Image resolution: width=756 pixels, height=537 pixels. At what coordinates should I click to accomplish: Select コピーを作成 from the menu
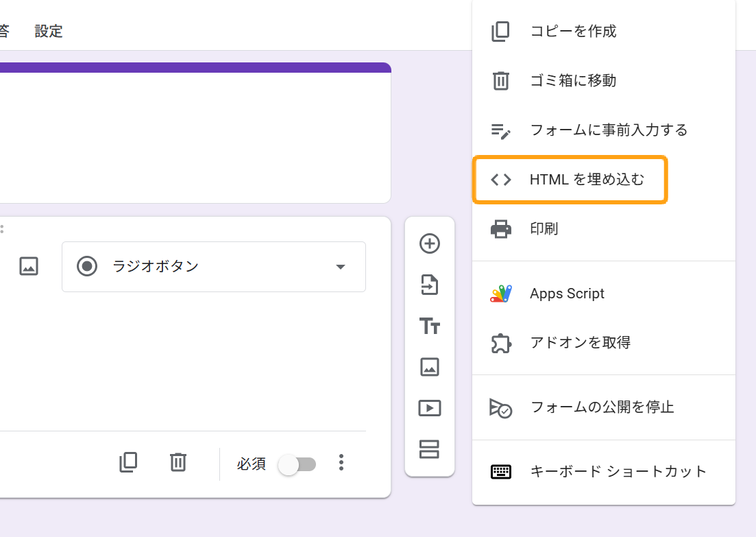[x=573, y=32]
